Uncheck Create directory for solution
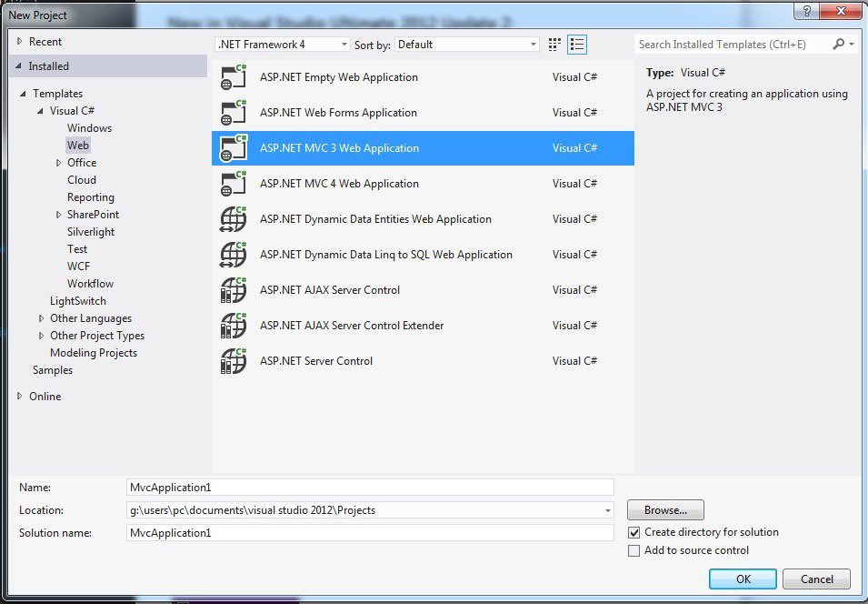Viewport: 868px width, 604px height. [x=634, y=532]
